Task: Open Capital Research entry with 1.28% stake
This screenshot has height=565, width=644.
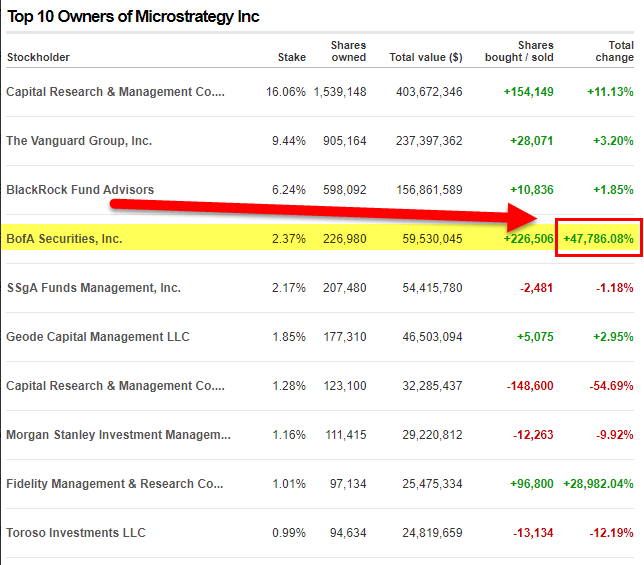Action: pyautogui.click(x=115, y=386)
